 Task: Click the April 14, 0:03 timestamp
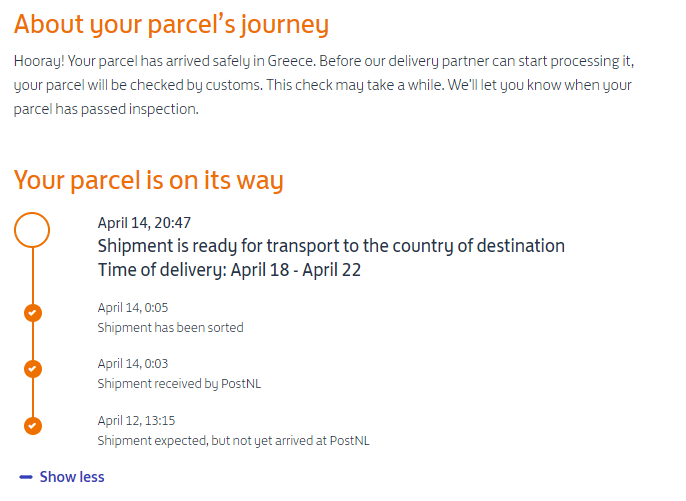click(133, 364)
